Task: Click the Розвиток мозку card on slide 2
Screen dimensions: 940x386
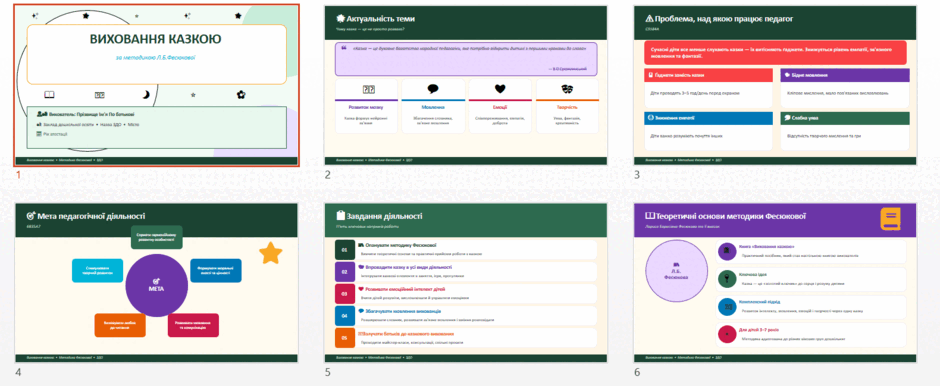Action: tap(366, 106)
